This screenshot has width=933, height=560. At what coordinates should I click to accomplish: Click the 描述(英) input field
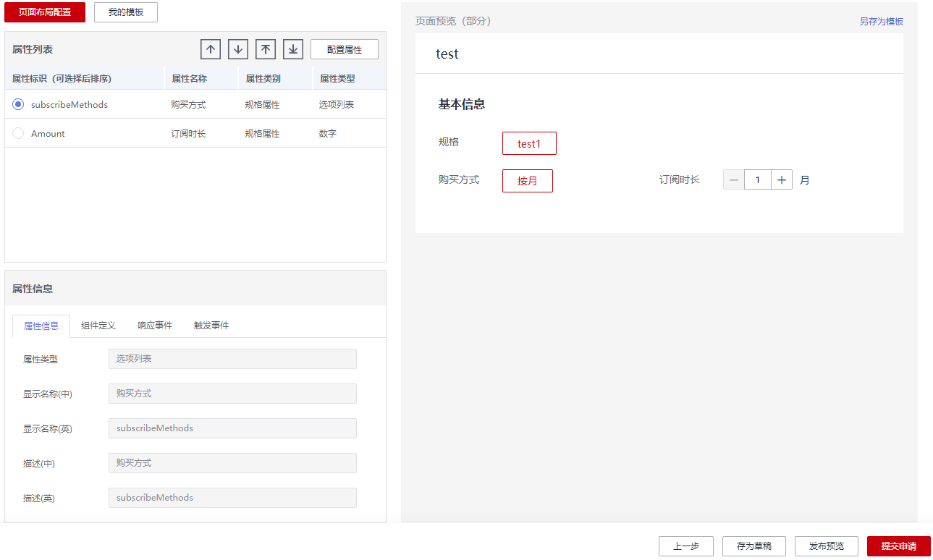[x=232, y=498]
